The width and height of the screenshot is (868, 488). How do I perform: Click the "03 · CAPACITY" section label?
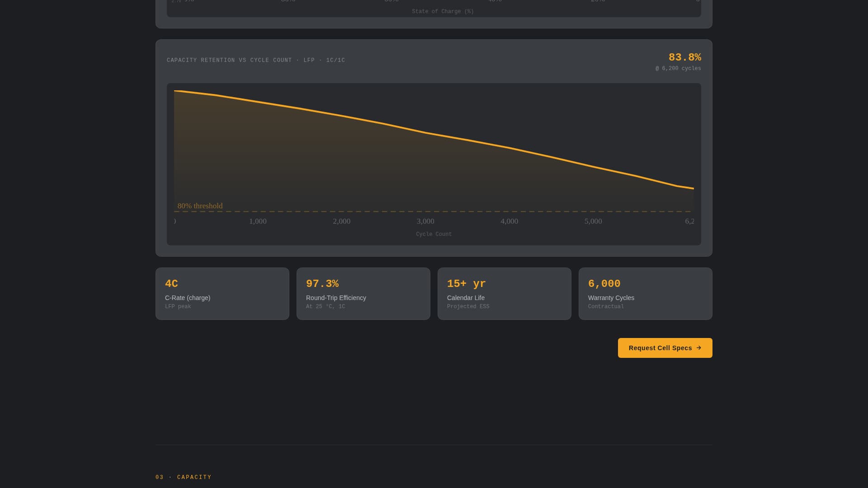coord(183,477)
